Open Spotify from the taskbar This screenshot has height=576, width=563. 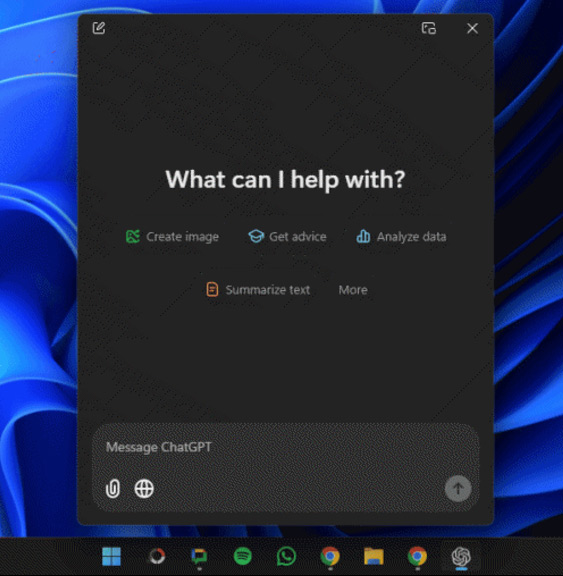[242, 556]
